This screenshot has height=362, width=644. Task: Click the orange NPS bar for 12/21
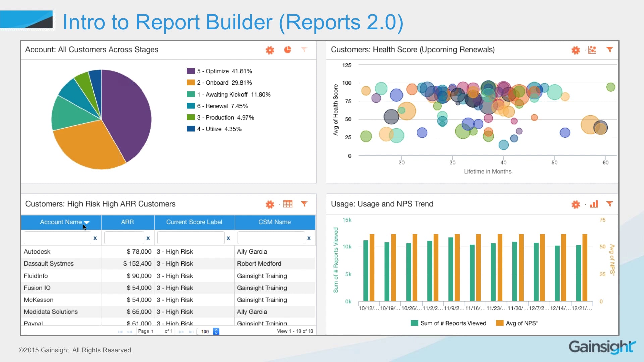(585, 267)
